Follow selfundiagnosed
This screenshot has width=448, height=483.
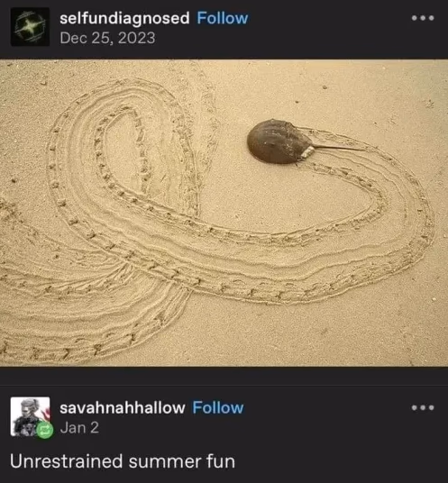[x=223, y=18]
